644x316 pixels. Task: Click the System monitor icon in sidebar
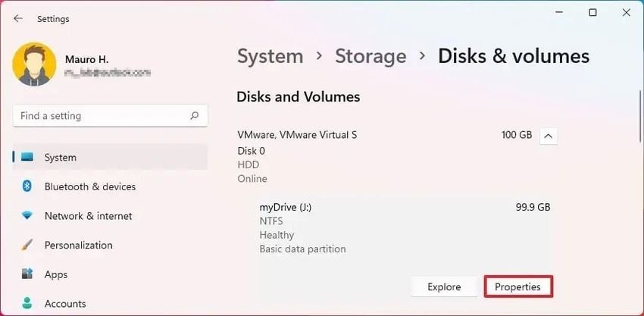[27, 158]
